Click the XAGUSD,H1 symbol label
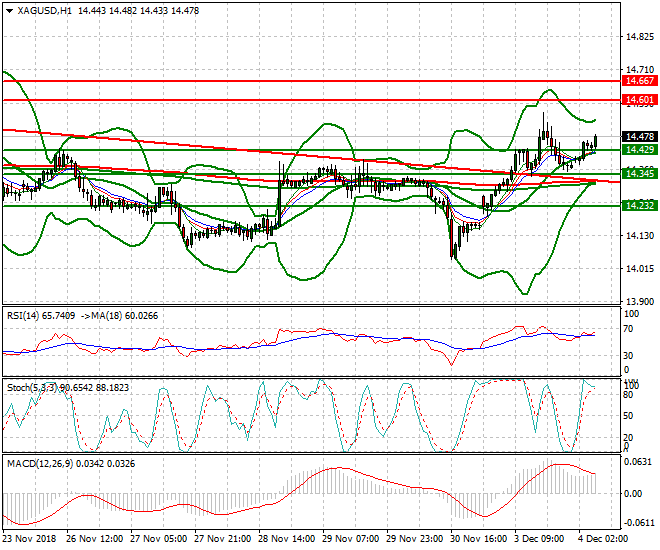Screen dimensions: 660x550 45,11
